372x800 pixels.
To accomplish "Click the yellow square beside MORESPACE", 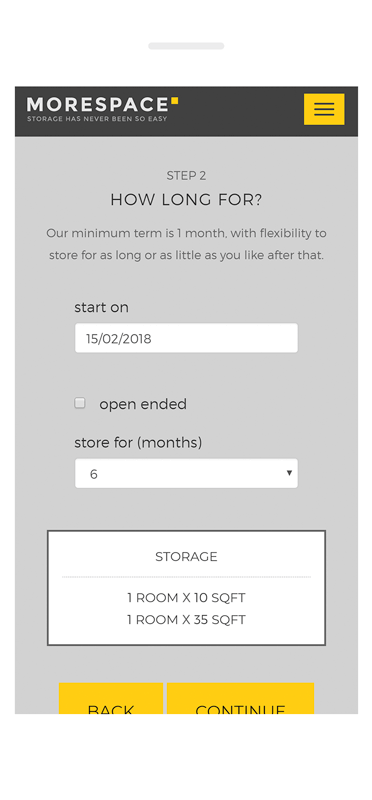I will pos(175,101).
